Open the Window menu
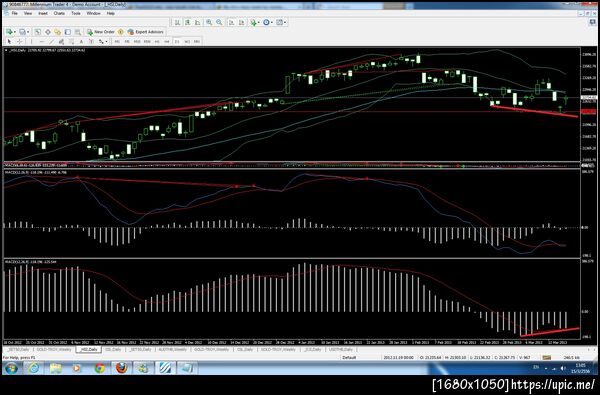The image size is (600, 395). [93, 13]
